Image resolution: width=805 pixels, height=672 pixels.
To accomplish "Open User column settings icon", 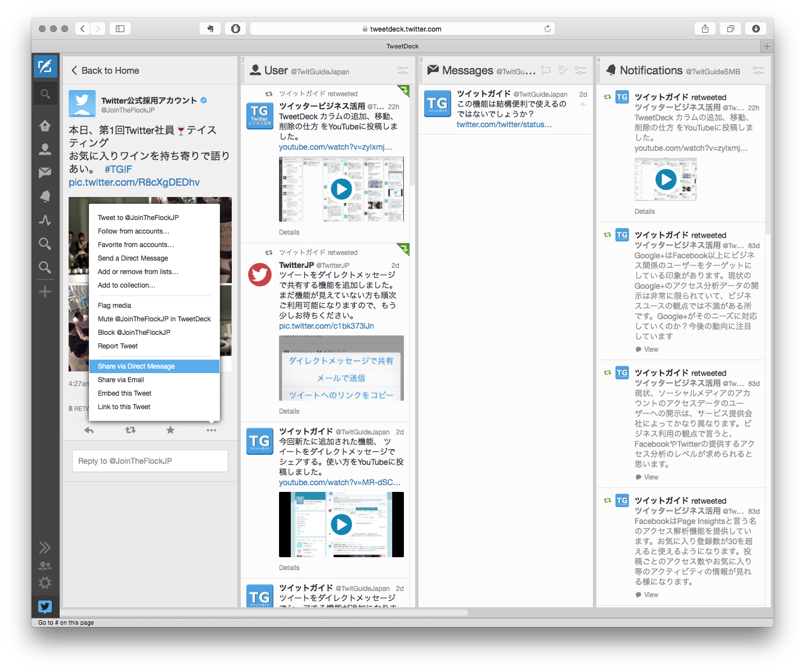I will 403,70.
